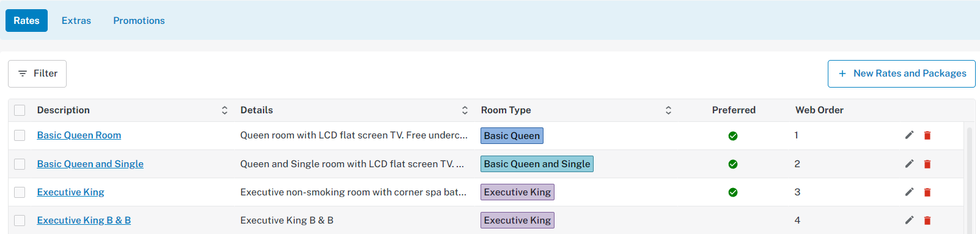Create New Rates and Packages
Viewport: 980px width, 234px height.
coord(901,74)
